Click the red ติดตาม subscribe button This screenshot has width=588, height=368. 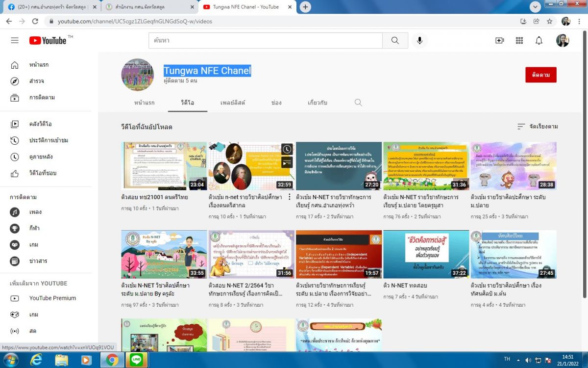[540, 75]
